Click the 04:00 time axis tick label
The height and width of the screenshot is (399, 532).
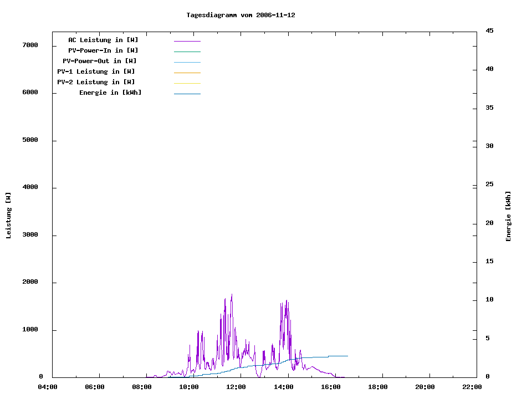[x=48, y=387]
